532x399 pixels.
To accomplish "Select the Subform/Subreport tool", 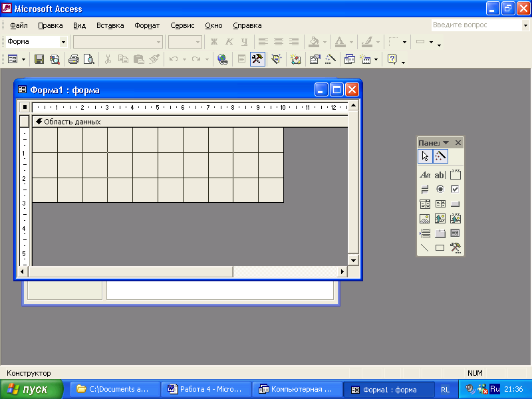I will click(x=456, y=233).
